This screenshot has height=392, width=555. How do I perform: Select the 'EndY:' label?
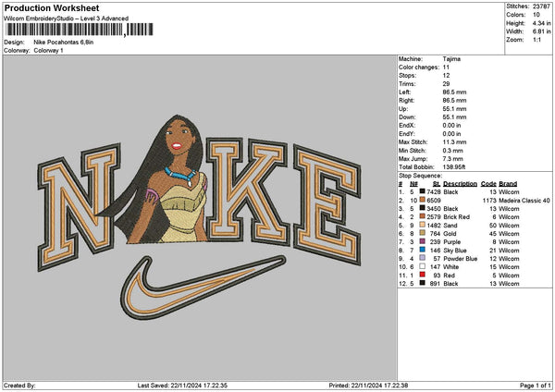pos(406,134)
